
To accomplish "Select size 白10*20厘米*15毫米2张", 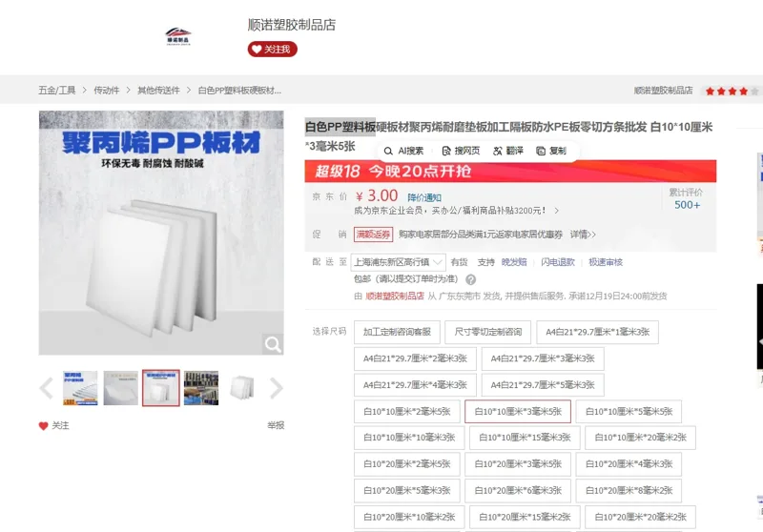I will click(525, 517).
